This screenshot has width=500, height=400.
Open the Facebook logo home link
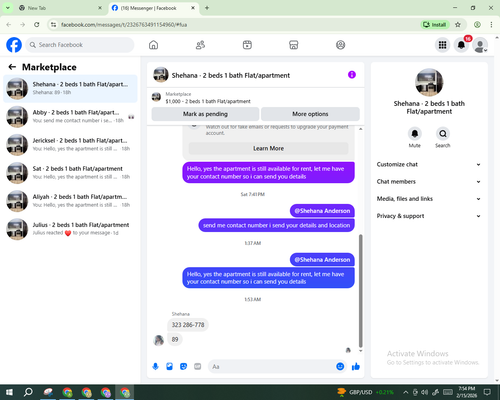click(14, 45)
